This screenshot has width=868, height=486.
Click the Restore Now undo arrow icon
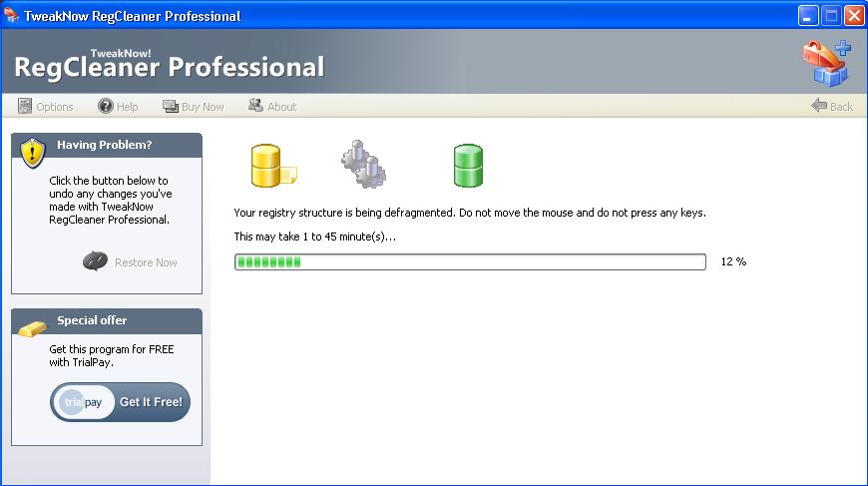(x=95, y=260)
